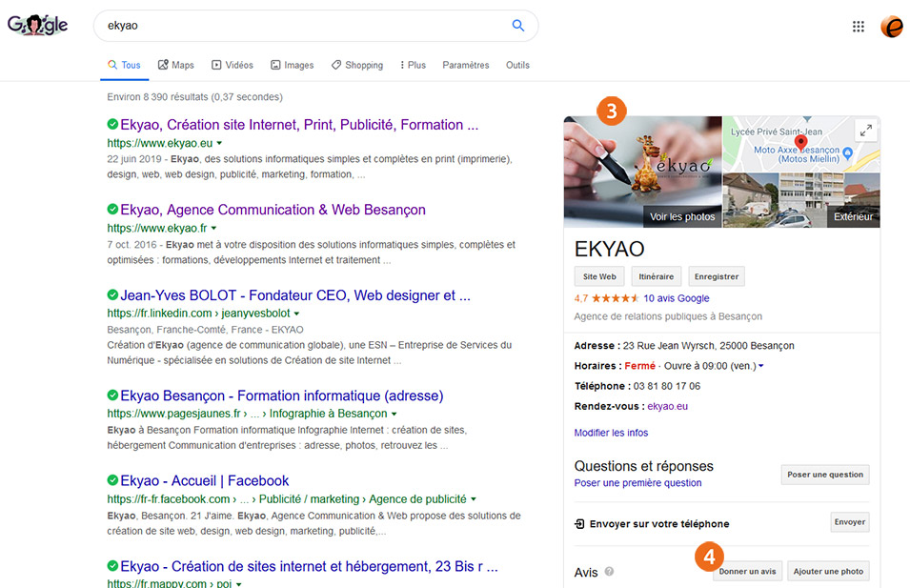Click the address '23 Rue Jean Wyrsch, 25000 Besançon'

(x=709, y=345)
